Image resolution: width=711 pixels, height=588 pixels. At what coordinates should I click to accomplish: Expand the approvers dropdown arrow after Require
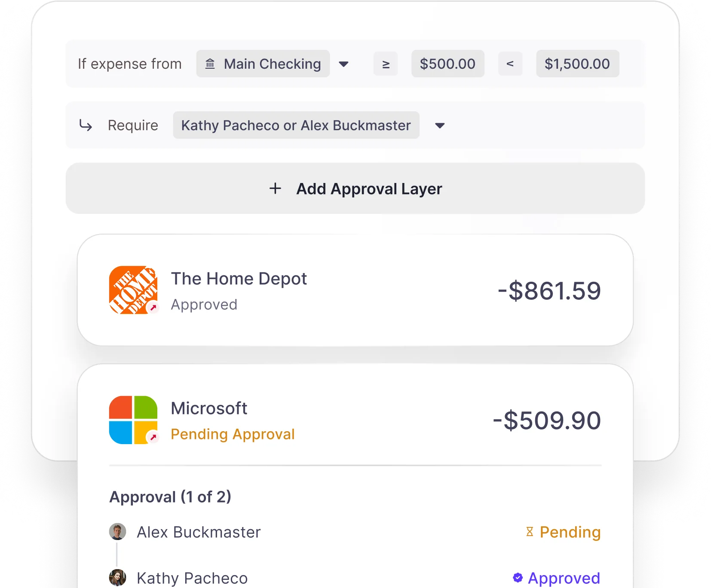pos(440,126)
